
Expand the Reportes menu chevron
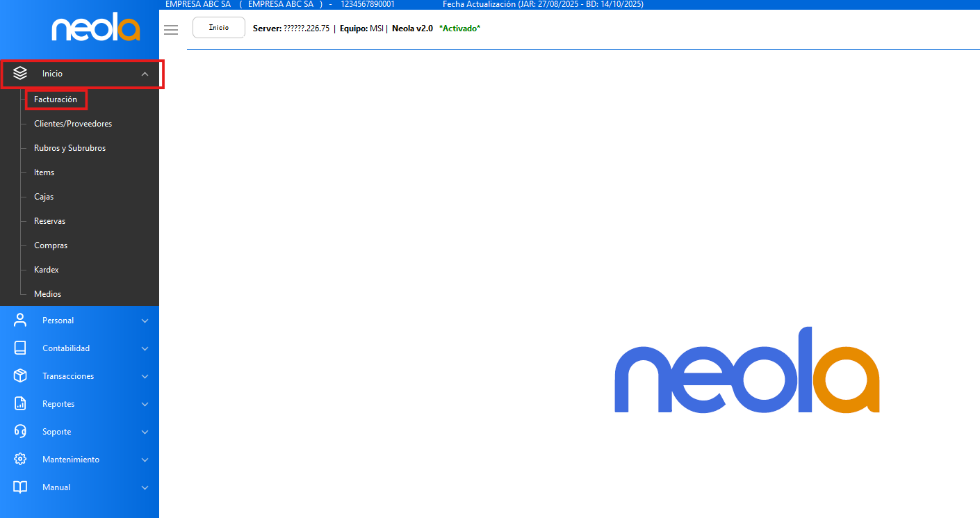145,404
